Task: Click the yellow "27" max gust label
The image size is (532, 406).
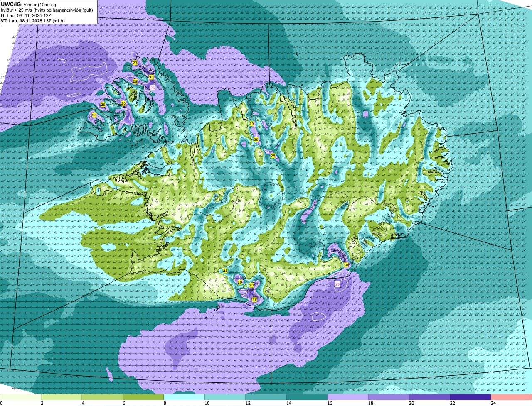Action: pyautogui.click(x=135, y=63)
